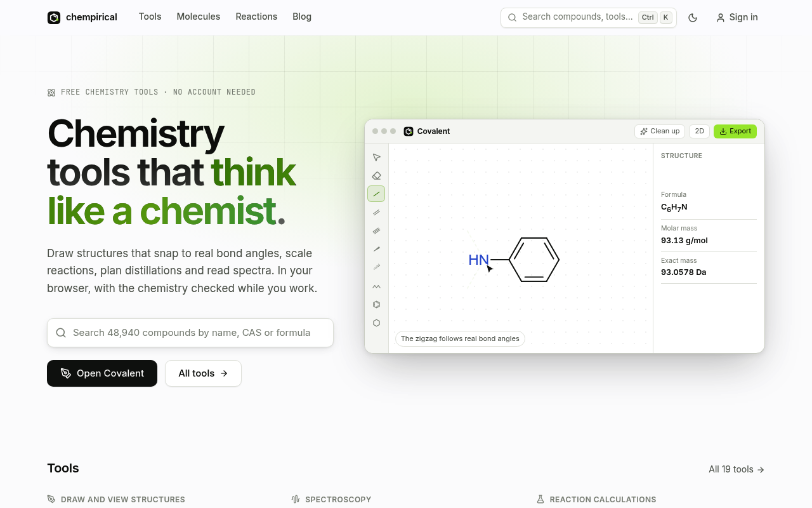The width and height of the screenshot is (812, 508).
Task: Open the Reactions nav item
Action: [256, 17]
